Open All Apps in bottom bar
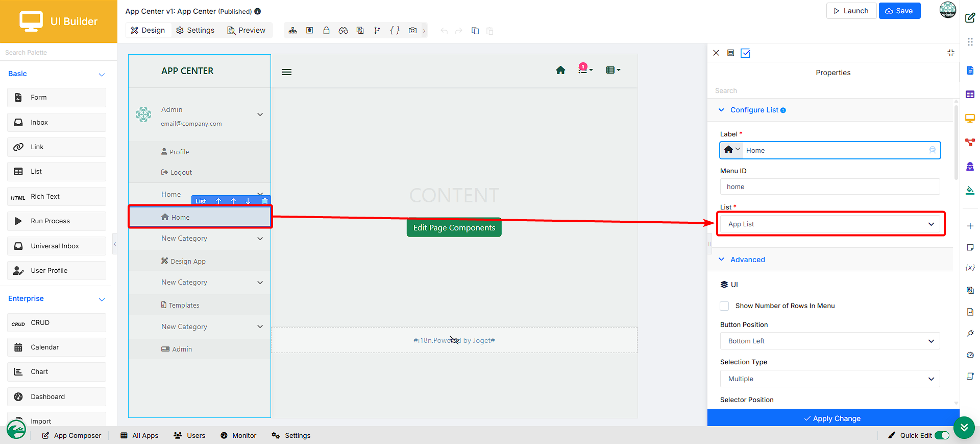This screenshot has height=444, width=980. [x=139, y=435]
